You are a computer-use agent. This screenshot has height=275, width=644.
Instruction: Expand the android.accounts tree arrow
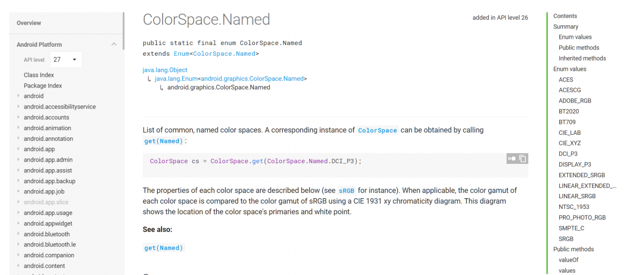(19, 118)
